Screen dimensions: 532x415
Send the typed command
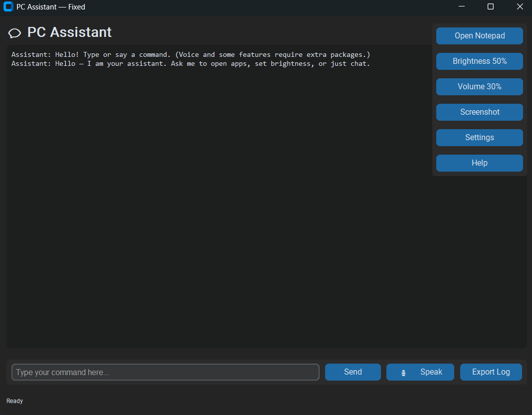(353, 372)
